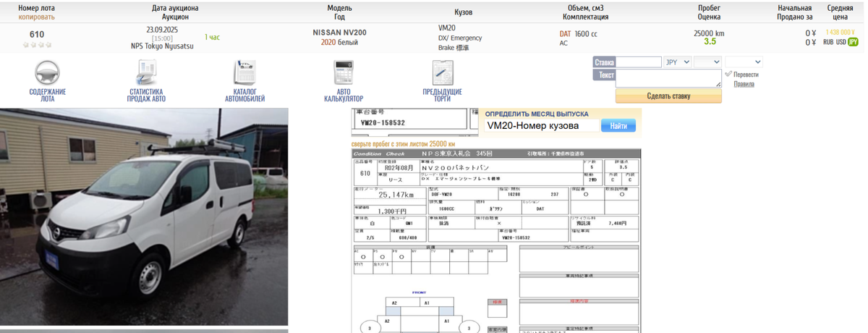Click the Текст field label
The width and height of the screenshot is (868, 333).
click(x=604, y=75)
